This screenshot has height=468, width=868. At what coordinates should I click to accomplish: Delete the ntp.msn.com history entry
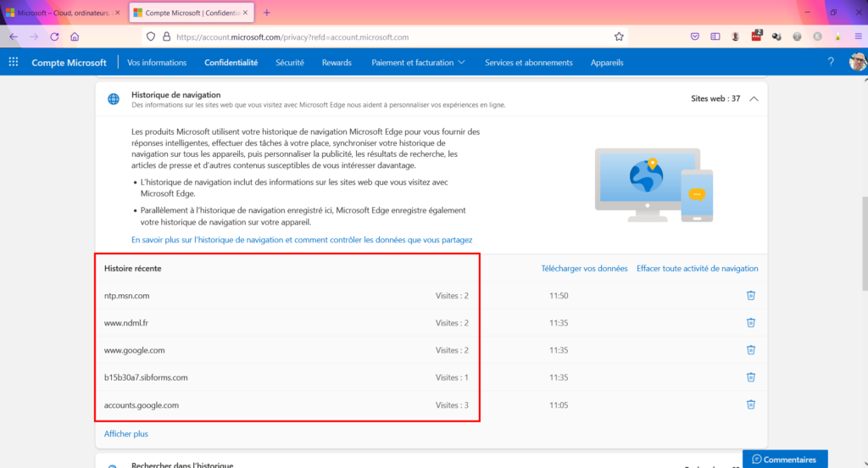pos(751,295)
